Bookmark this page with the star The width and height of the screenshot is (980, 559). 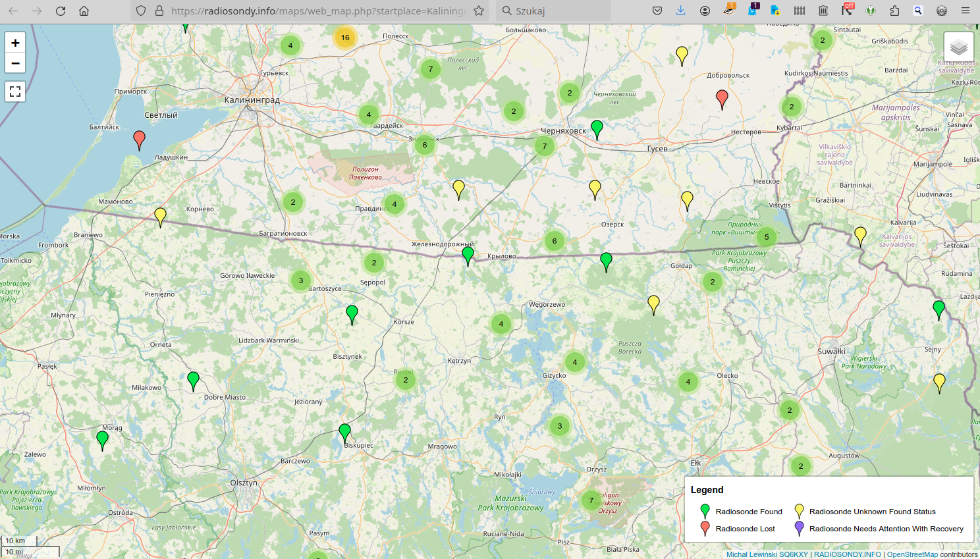tap(479, 11)
